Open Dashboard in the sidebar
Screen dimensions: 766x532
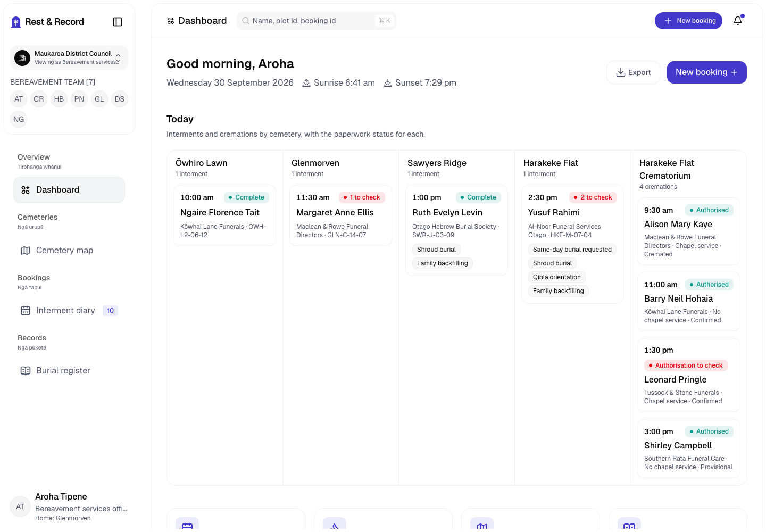(69, 190)
